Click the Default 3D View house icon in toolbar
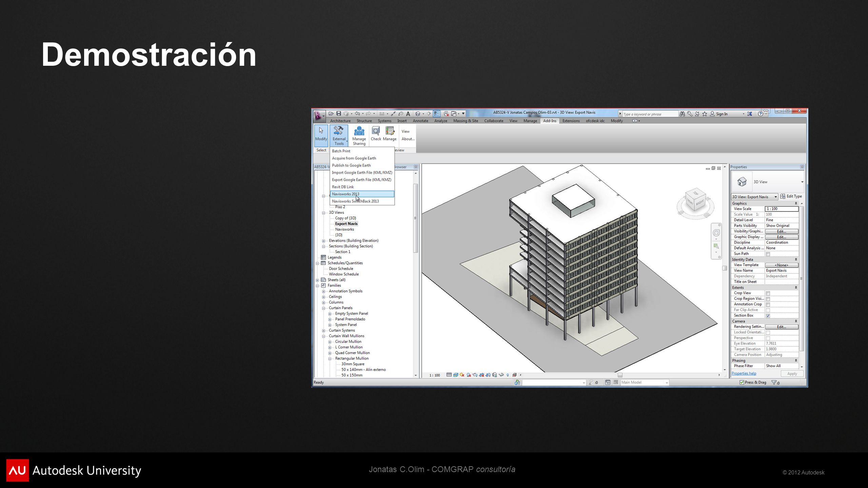This screenshot has width=868, height=488. [418, 114]
